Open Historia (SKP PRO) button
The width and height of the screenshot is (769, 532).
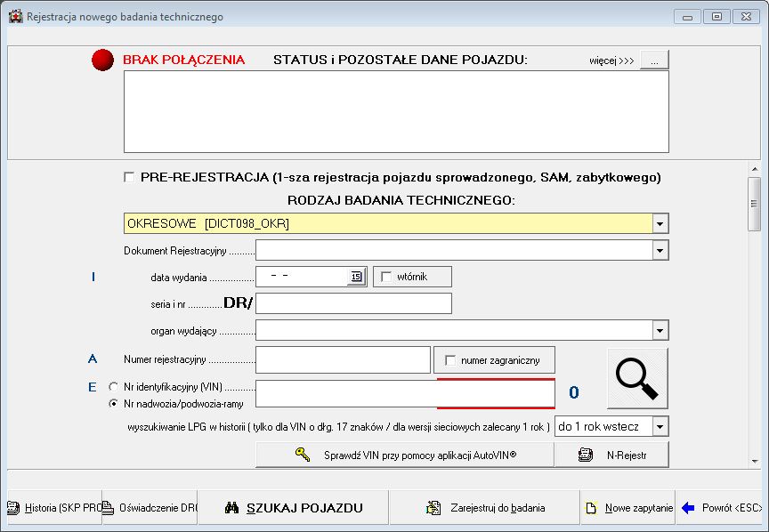click(x=53, y=508)
